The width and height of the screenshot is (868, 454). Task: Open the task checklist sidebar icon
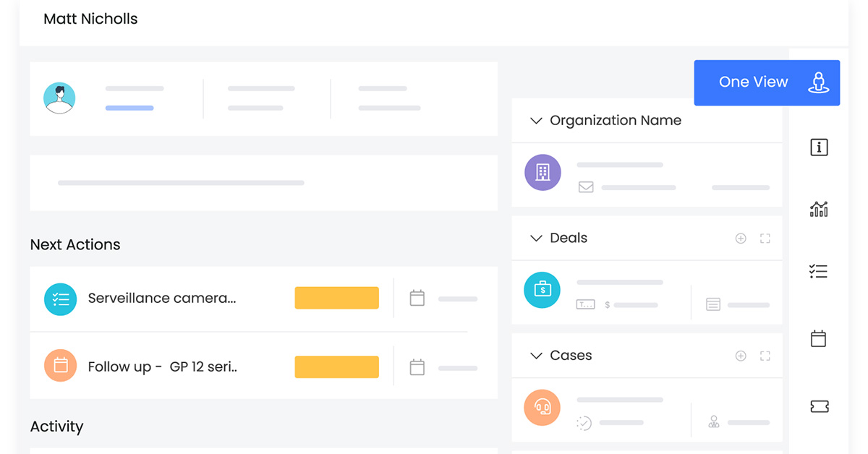click(818, 272)
